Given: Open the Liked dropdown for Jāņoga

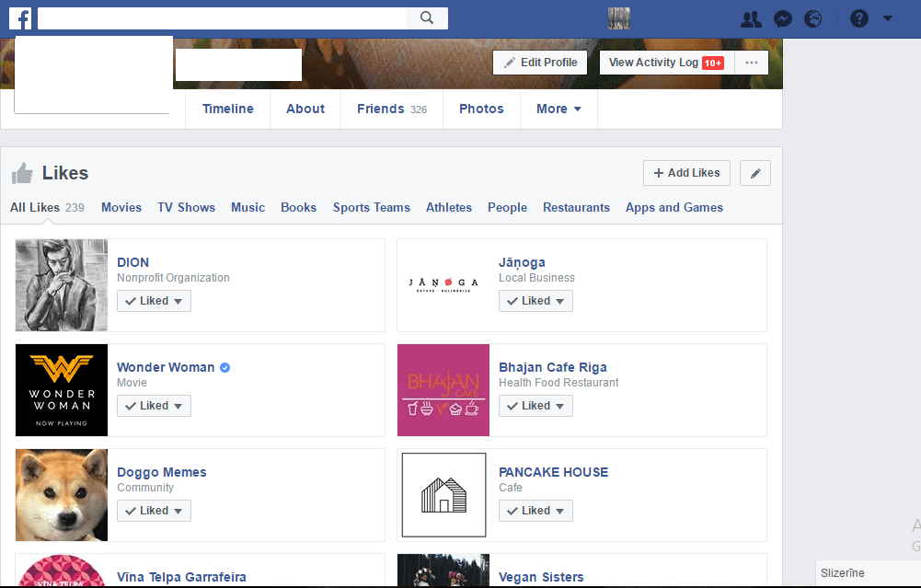Looking at the screenshot, I should (535, 301).
